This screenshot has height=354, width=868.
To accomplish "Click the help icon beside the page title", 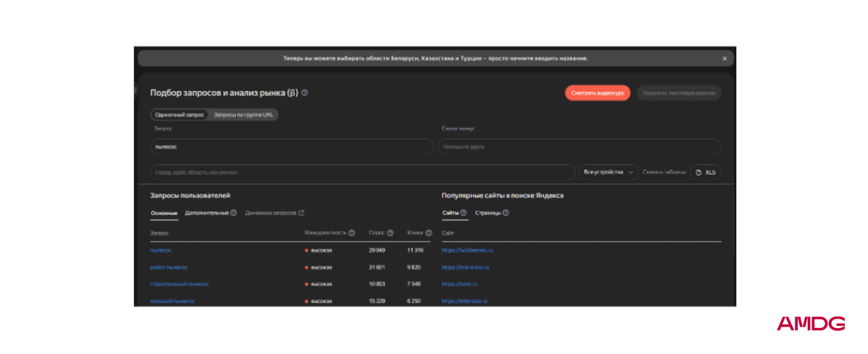I will coord(305,93).
